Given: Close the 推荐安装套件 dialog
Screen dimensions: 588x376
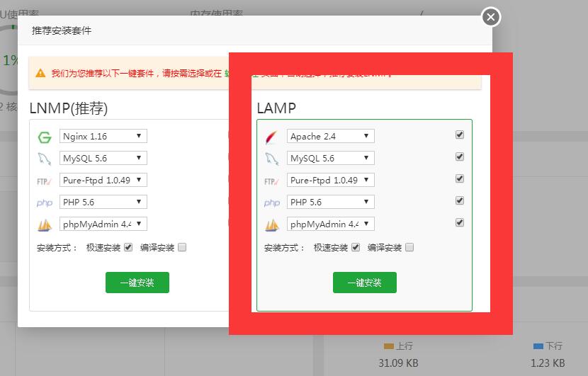Looking at the screenshot, I should (491, 17).
